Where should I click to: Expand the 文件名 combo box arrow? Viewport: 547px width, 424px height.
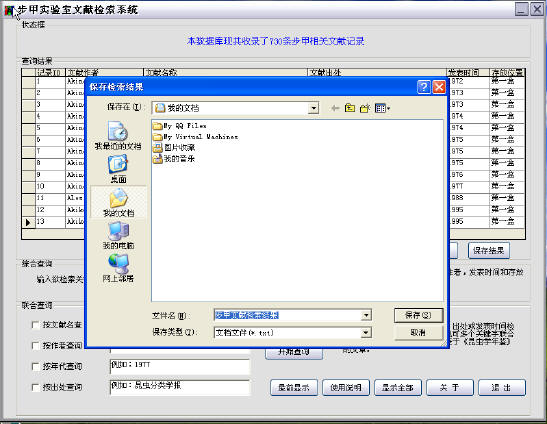tap(366, 315)
